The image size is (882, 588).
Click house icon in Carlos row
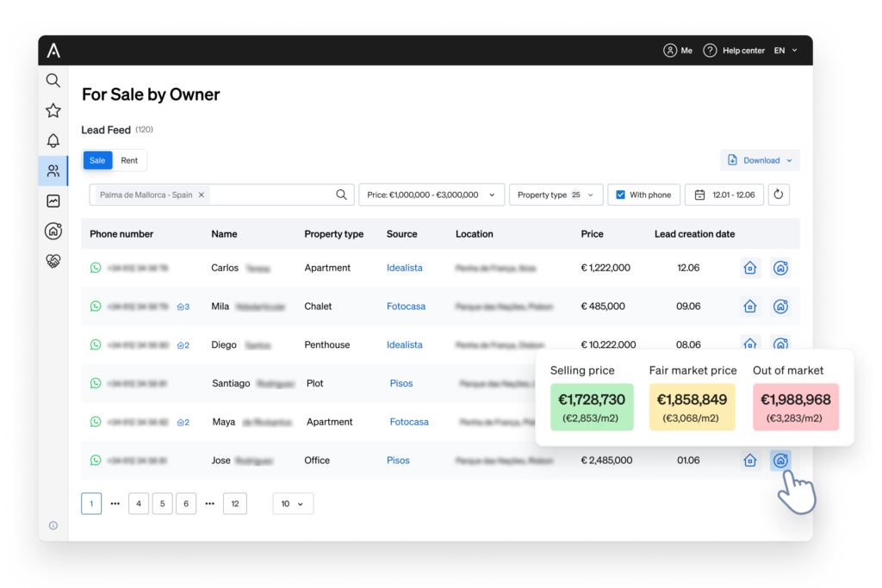750,268
